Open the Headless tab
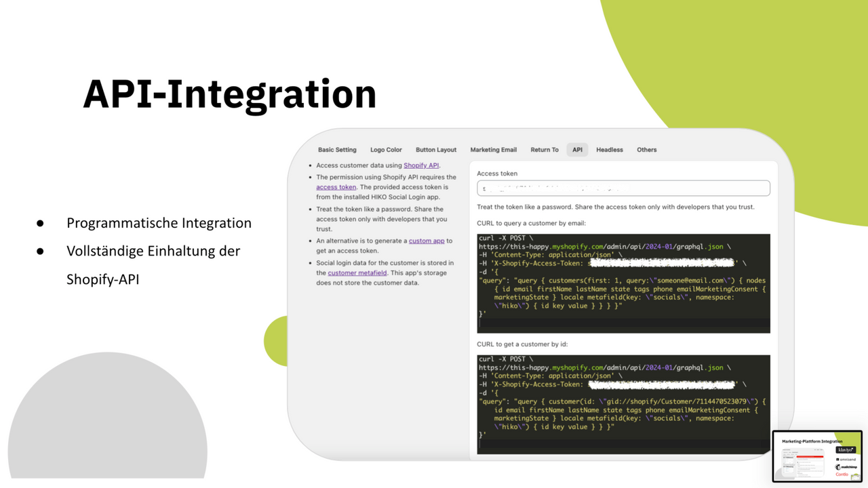Image resolution: width=868 pixels, height=488 pixels. (x=610, y=150)
